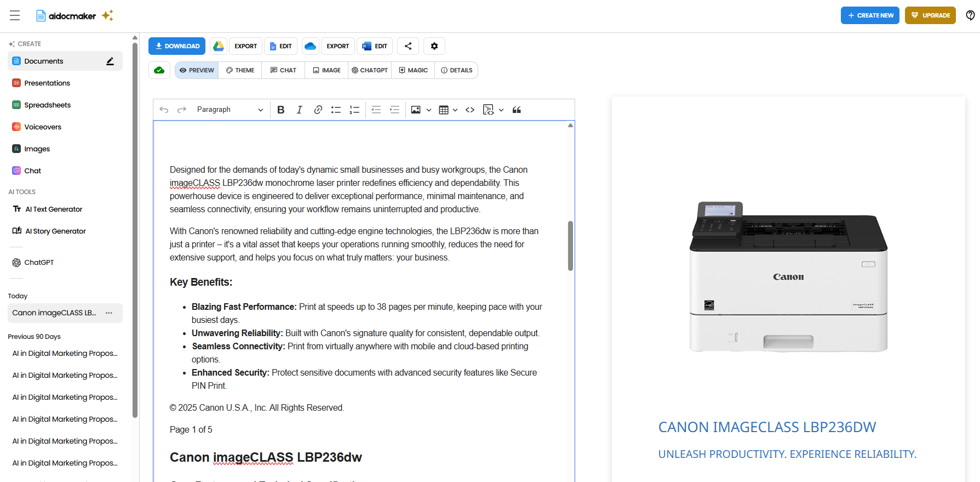The image size is (980, 482).
Task: Toggle bold formatting
Action: 281,110
